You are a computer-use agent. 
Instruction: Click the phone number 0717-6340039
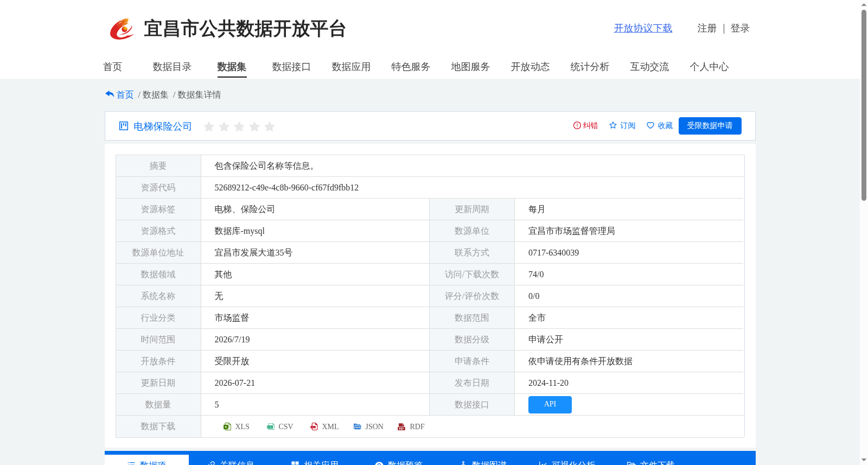coord(553,253)
